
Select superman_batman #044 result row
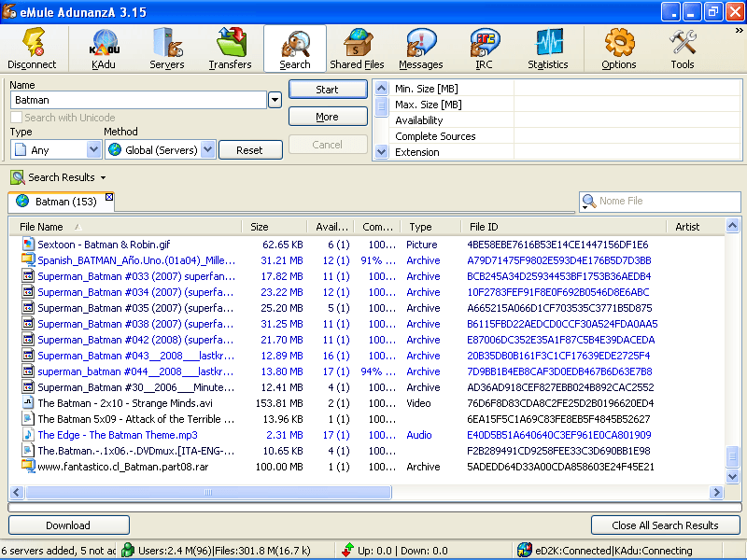(367, 371)
